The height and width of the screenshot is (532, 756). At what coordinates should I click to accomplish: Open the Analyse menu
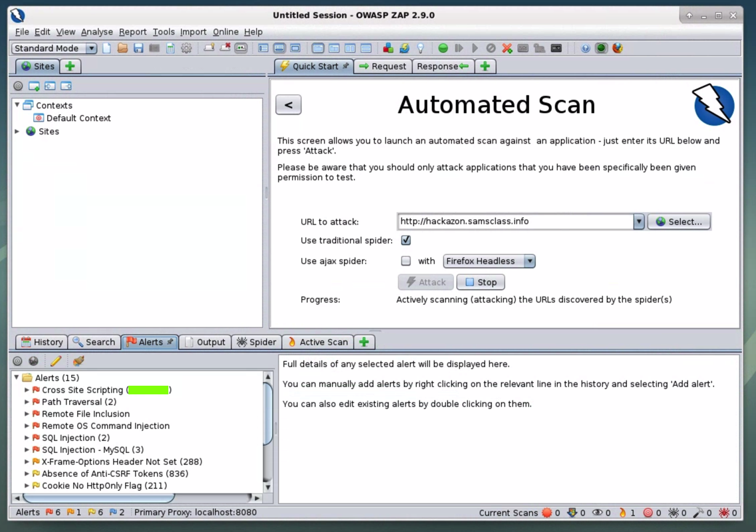coord(96,32)
